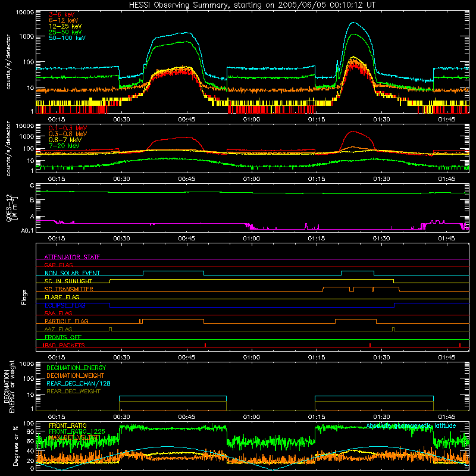Click the counts/s/detector title of the MeV panel
476x476 pixels.
(x=8, y=148)
